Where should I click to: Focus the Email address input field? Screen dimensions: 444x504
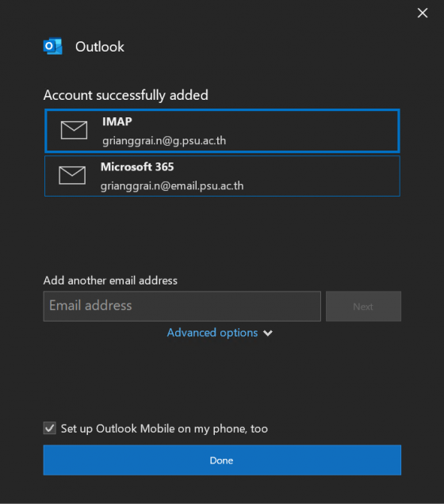(x=182, y=306)
